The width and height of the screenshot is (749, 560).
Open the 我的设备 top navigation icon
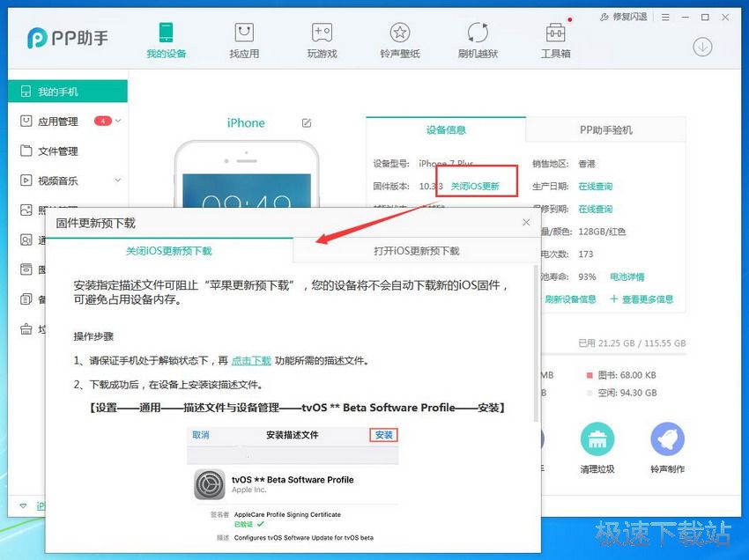tap(166, 41)
